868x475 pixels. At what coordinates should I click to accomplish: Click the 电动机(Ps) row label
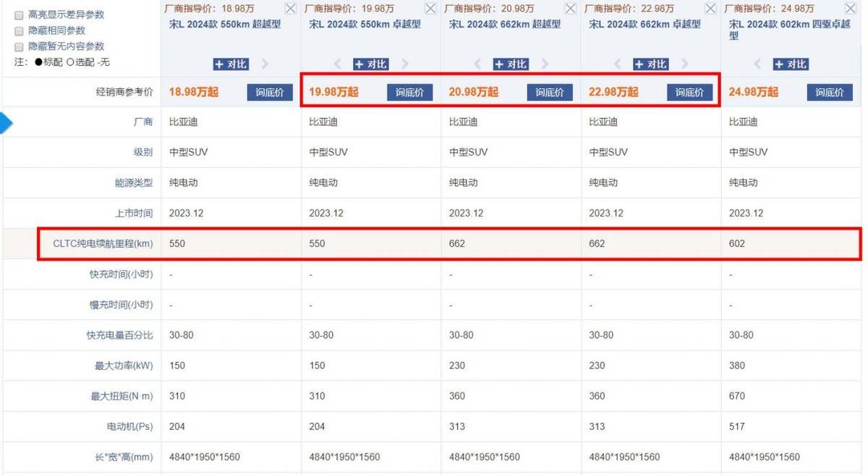[129, 426]
